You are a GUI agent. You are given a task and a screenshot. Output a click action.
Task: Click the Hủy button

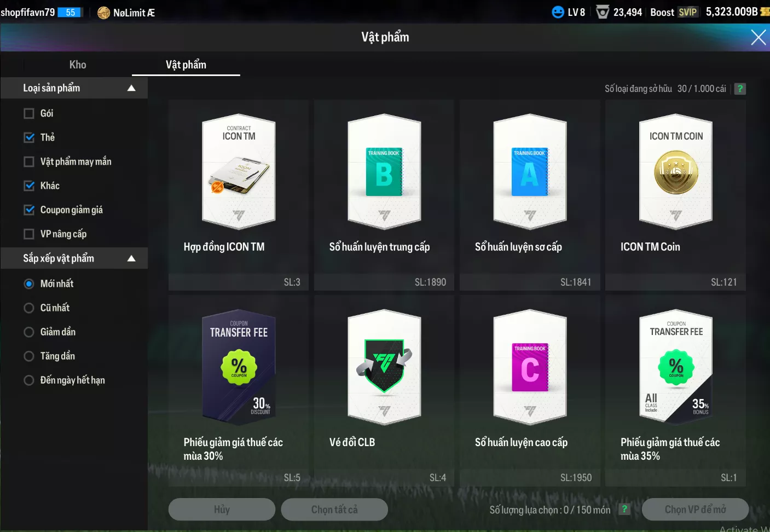point(222,510)
